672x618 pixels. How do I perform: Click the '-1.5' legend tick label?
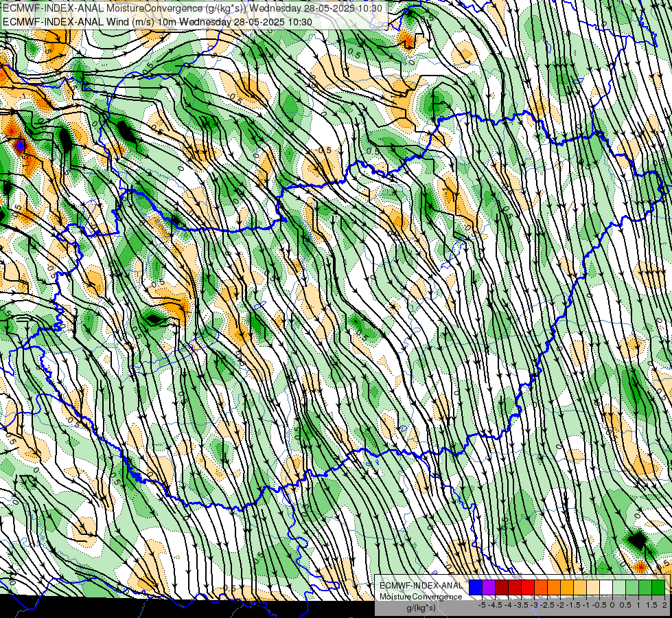coord(573,605)
